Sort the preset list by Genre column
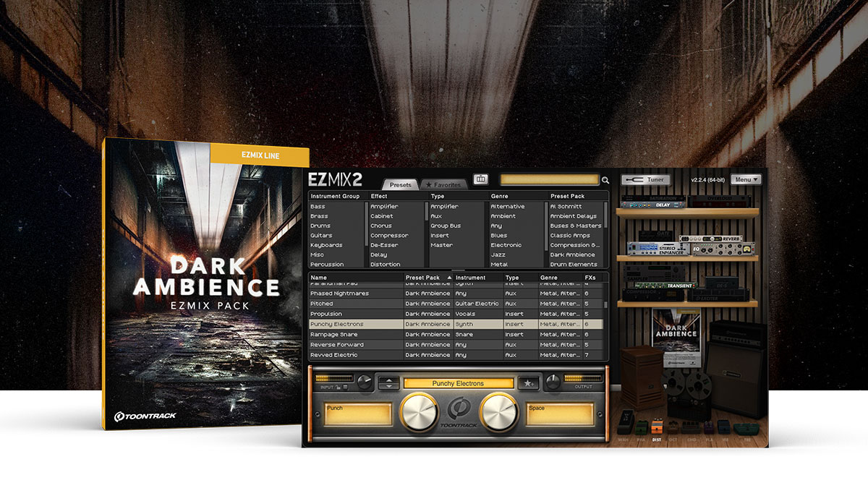Viewport: 868px width, 488px height. coord(560,278)
